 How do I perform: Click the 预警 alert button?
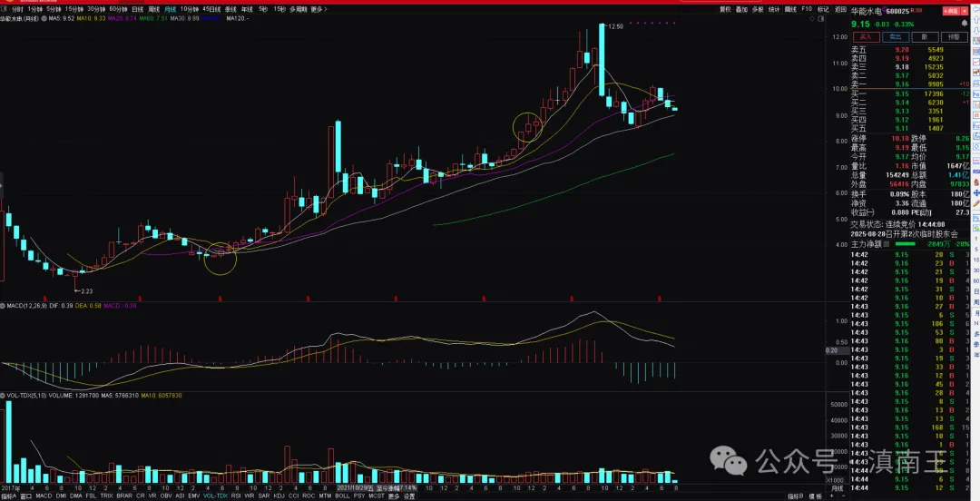pos(954,37)
